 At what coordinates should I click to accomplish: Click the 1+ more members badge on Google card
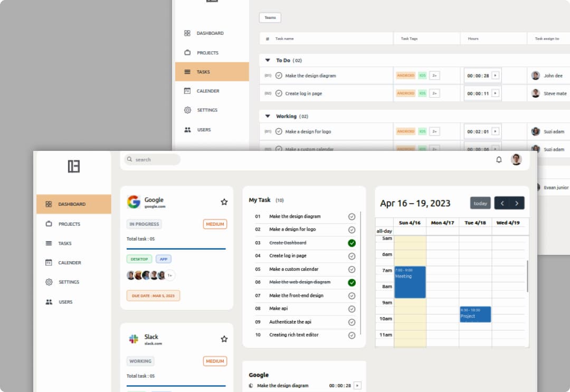coord(170,275)
